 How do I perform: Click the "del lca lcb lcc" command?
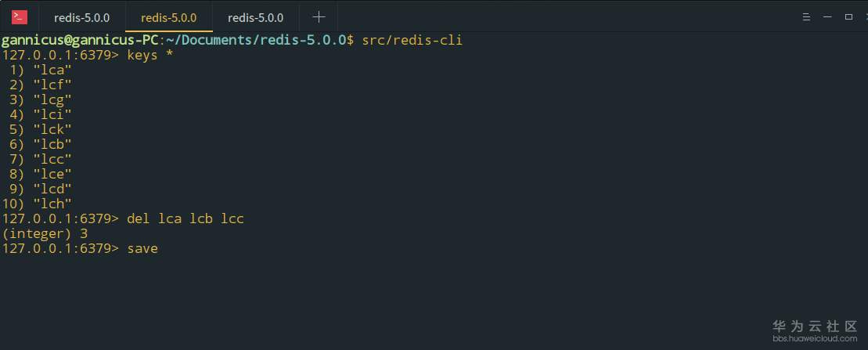[185, 218]
